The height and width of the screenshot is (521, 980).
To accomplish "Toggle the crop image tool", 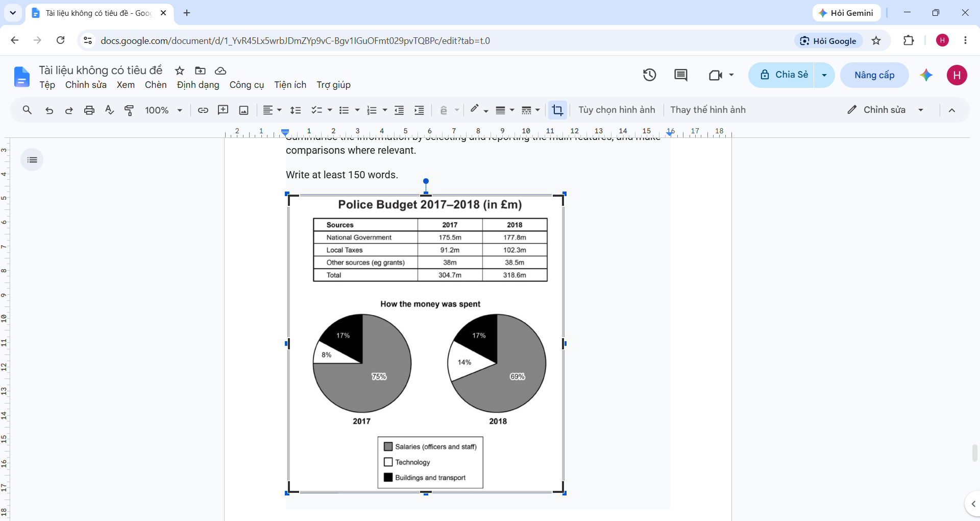I will (557, 110).
